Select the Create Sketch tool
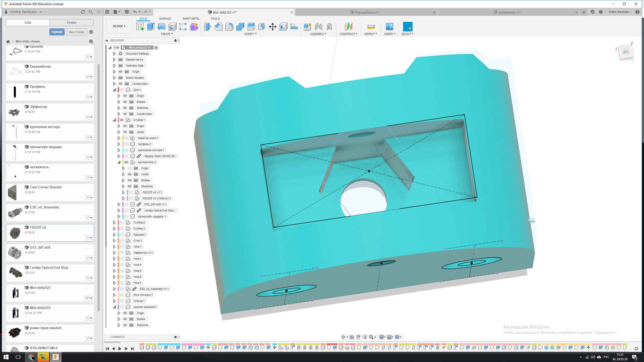Image resolution: width=644 pixels, height=362 pixels. click(140, 27)
